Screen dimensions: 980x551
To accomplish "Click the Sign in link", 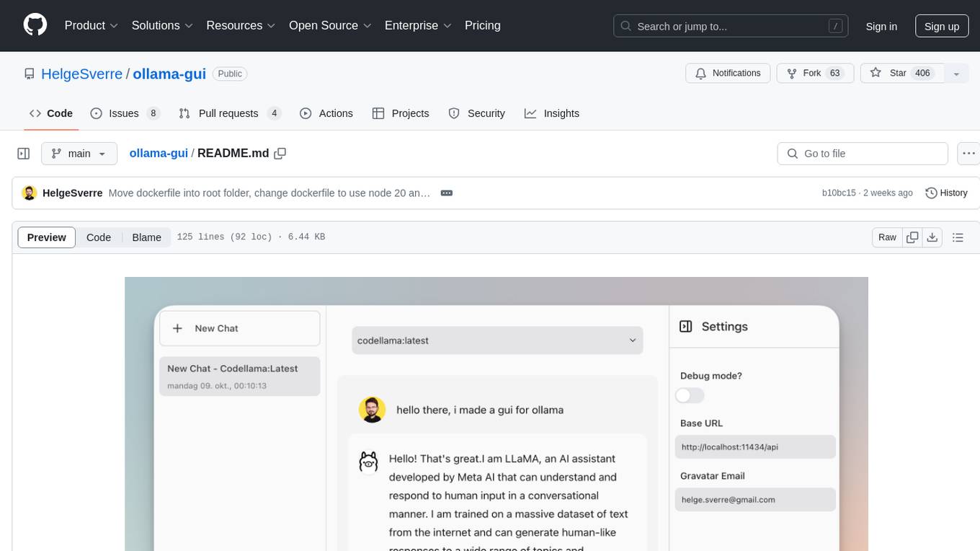I will pos(881,26).
